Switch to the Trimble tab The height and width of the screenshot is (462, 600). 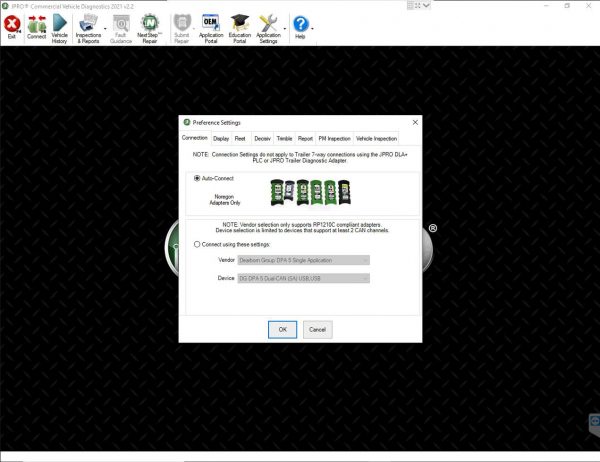coord(284,139)
